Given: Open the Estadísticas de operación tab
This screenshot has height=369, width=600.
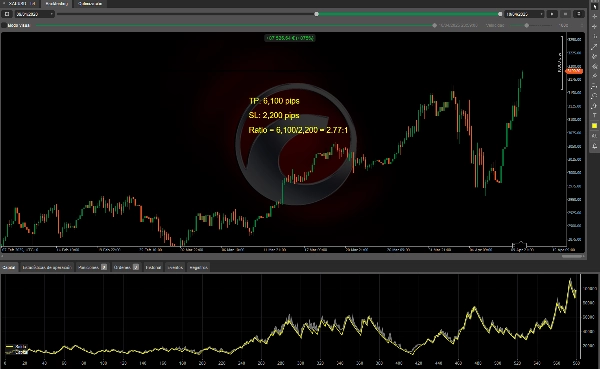Looking at the screenshot, I should (47, 267).
